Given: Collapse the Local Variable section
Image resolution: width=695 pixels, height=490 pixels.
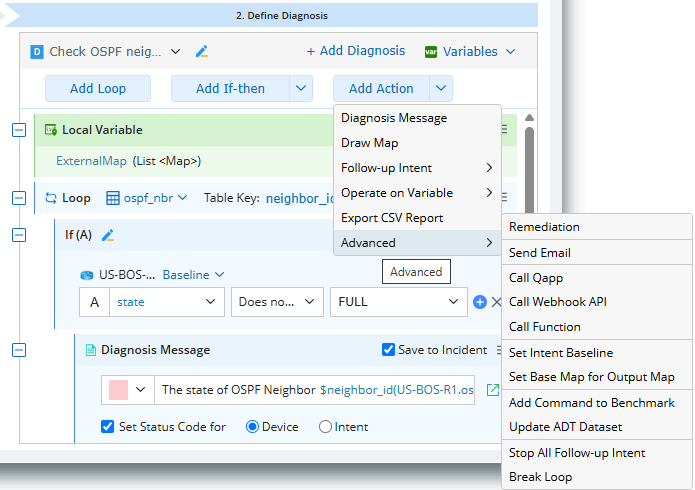Looking at the screenshot, I should [x=18, y=130].
